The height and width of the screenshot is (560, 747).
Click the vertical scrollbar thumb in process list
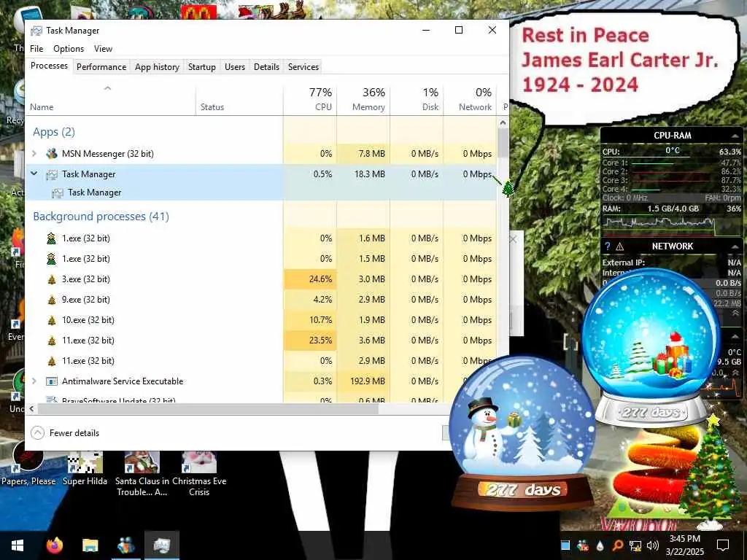coord(503,143)
